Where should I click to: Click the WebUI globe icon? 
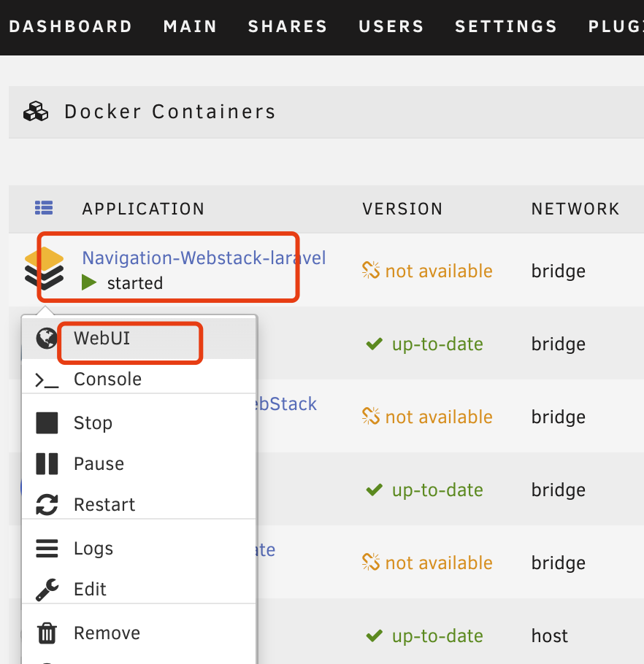click(x=47, y=338)
